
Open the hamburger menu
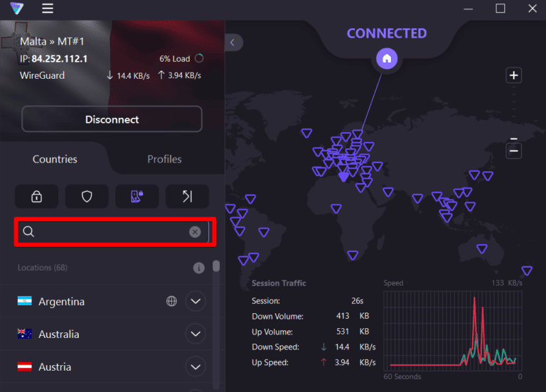coord(48,9)
